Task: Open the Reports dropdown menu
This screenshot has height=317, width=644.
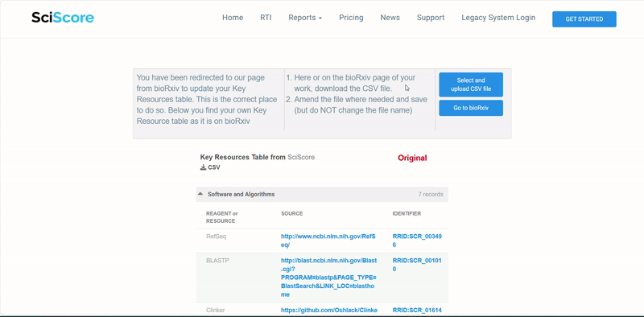Action: coord(305,18)
